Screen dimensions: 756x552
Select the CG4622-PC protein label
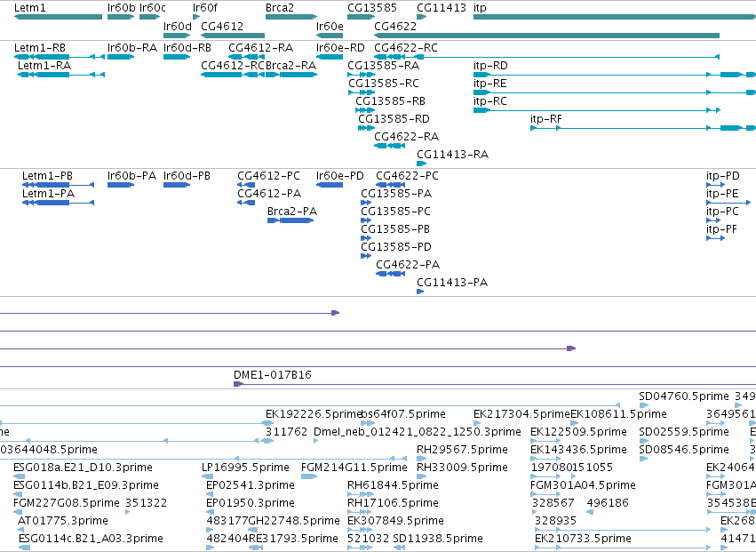[408, 176]
